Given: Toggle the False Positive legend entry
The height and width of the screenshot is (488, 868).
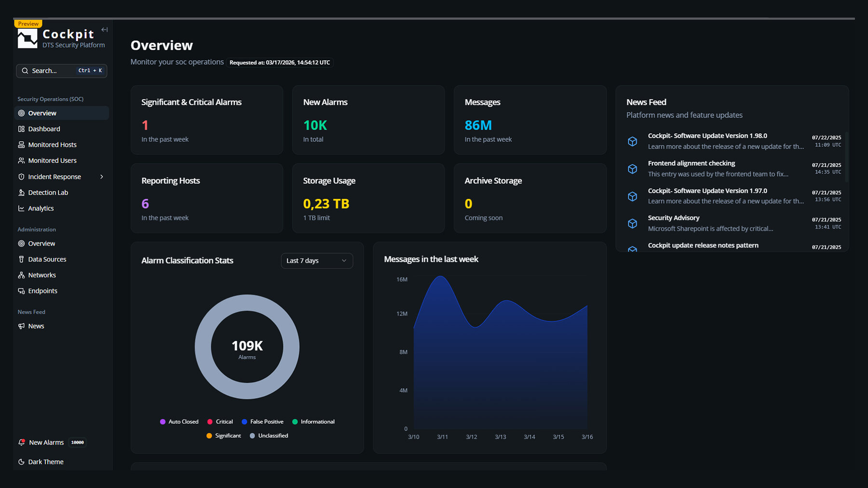Looking at the screenshot, I should (x=262, y=422).
